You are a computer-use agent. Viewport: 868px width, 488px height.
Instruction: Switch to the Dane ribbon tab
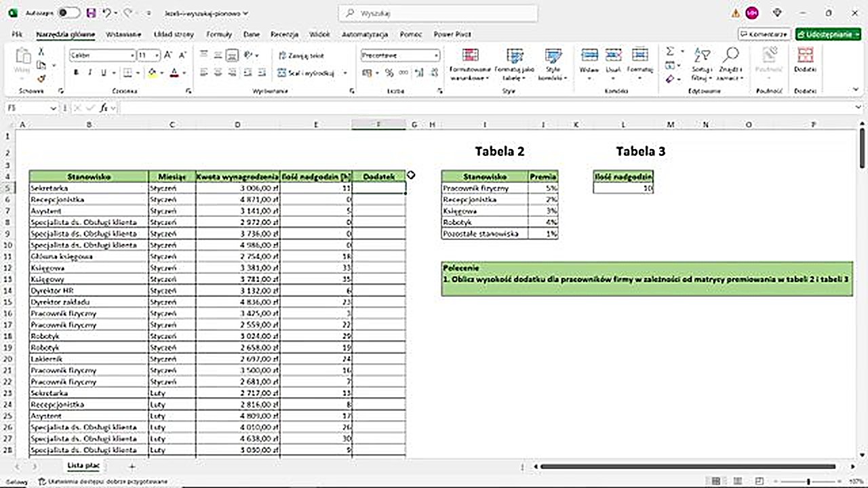251,34
